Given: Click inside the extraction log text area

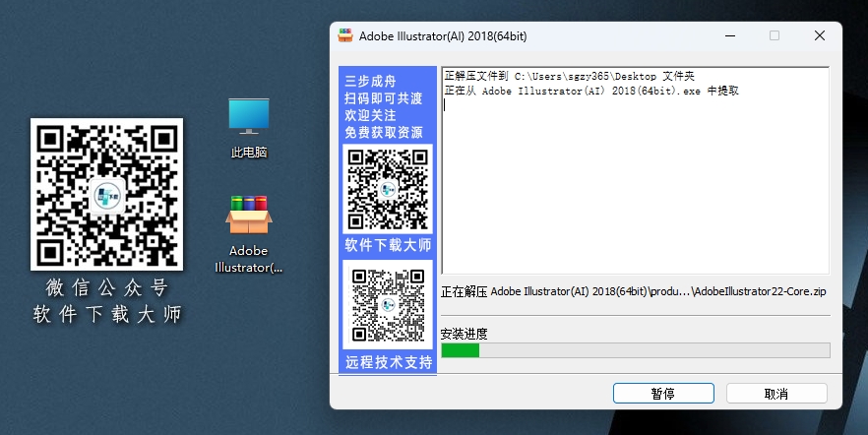Looking at the screenshot, I should [636, 170].
